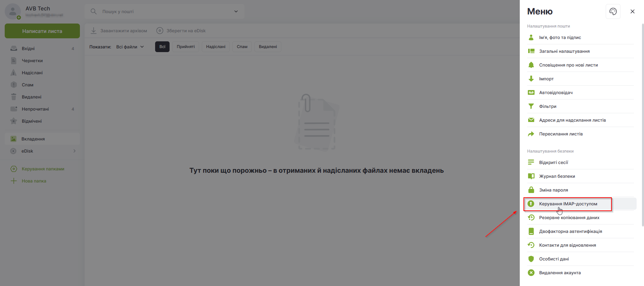The height and width of the screenshot is (286, 644).
Task: Click Зберегти на eDisk
Action: point(181,31)
